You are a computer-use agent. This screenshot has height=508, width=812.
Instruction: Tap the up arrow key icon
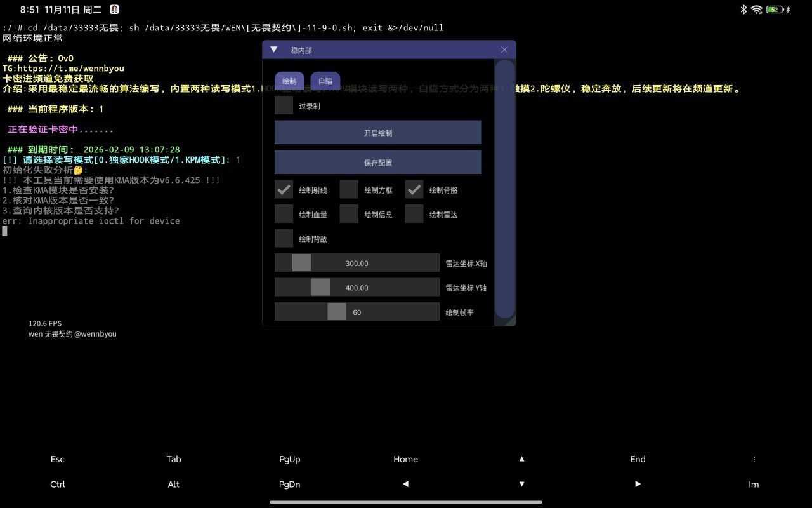521,459
